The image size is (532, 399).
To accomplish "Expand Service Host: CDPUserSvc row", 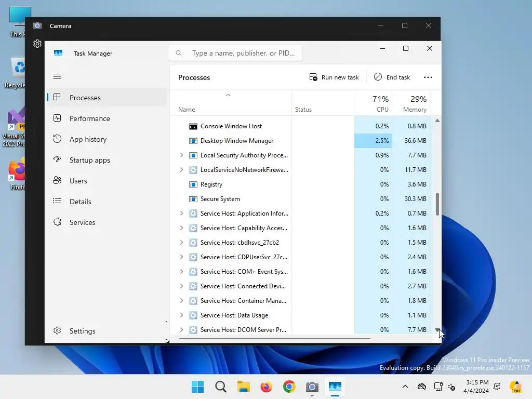I will coord(181,258).
